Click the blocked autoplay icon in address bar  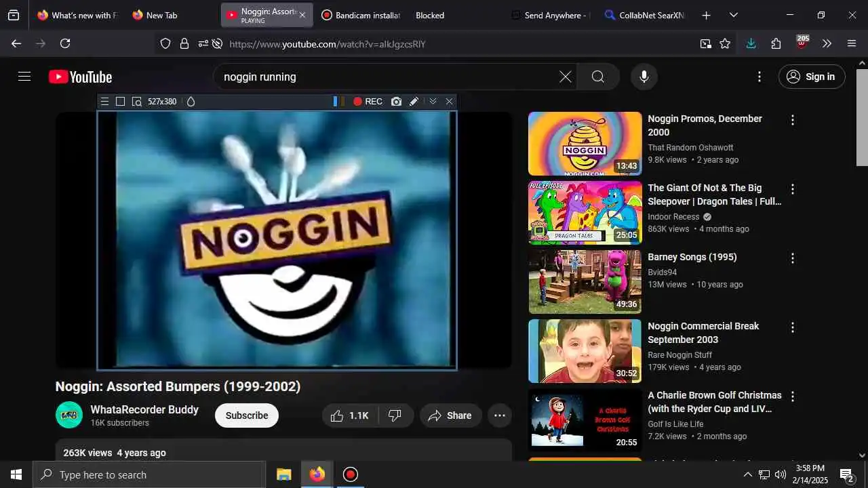(x=217, y=44)
